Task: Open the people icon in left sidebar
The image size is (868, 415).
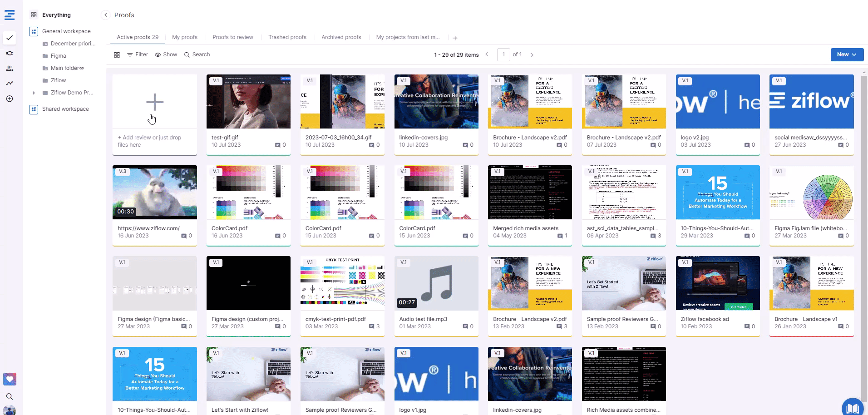Action: coord(10,68)
